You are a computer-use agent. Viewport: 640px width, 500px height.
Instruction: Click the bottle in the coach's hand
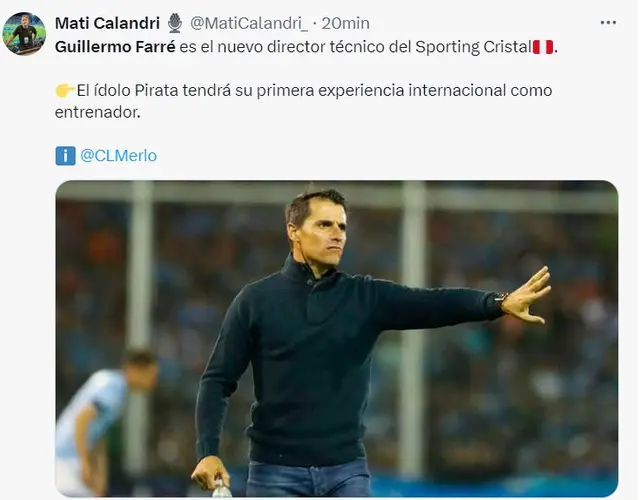(222, 488)
